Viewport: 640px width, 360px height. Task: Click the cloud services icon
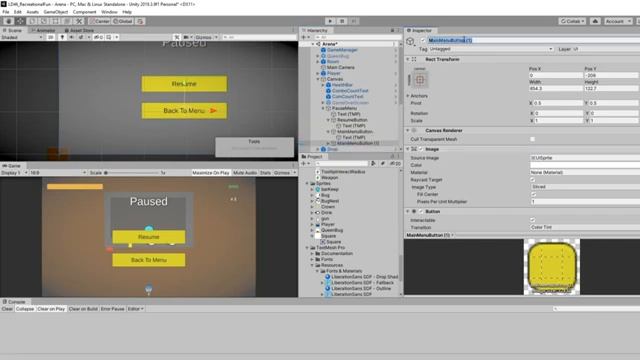(595, 21)
